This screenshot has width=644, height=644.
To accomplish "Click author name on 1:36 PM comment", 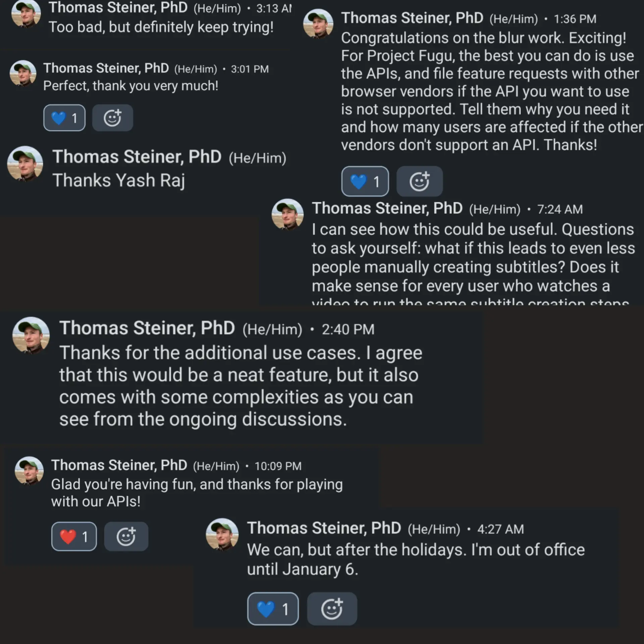I will click(x=412, y=18).
